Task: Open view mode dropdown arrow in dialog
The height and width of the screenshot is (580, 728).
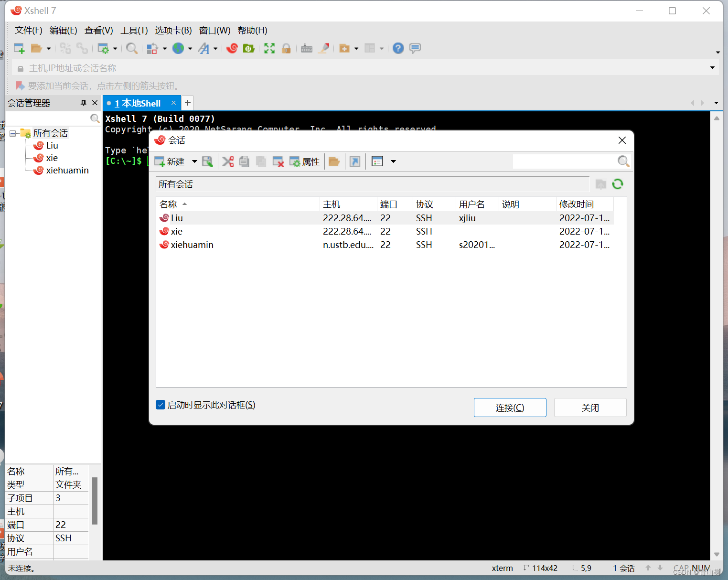Action: coord(394,161)
